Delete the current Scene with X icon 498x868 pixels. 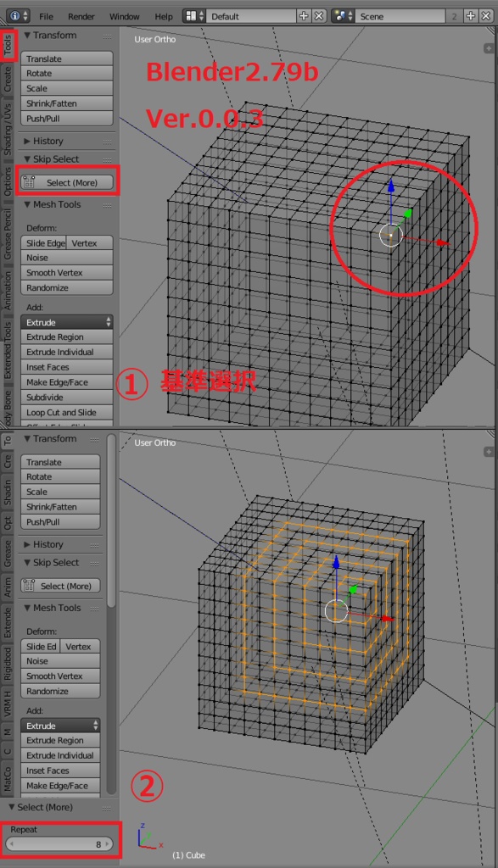pyautogui.click(x=485, y=16)
